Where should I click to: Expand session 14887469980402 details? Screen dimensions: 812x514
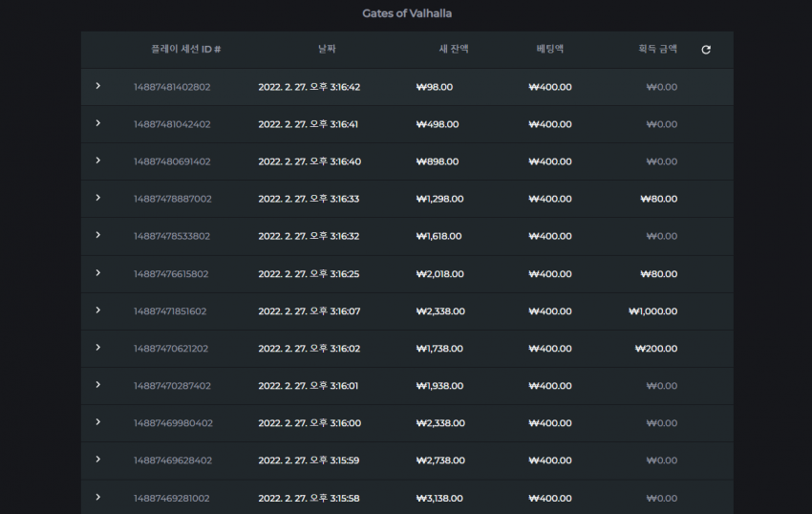tap(97, 422)
